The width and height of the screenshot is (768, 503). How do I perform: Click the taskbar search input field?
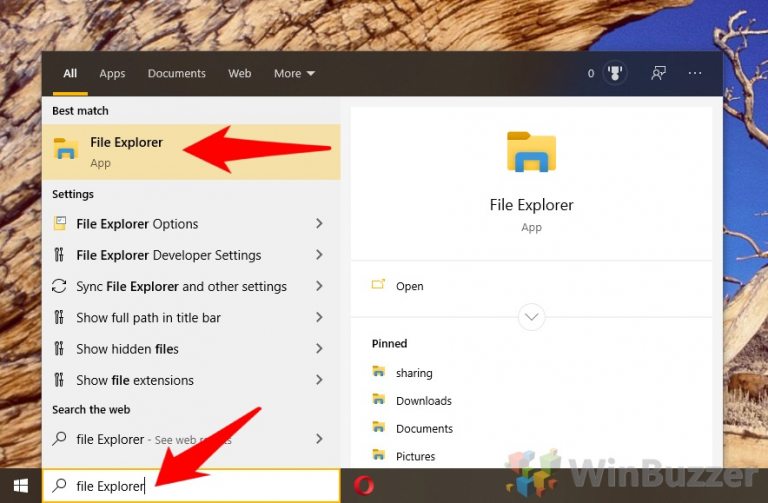(191, 485)
